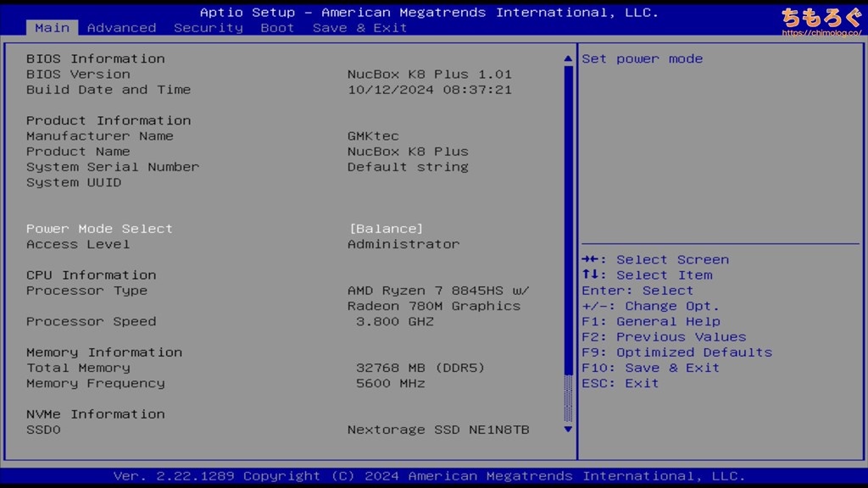Click the System UUID label
Screen dimensions: 868x488
(74, 183)
